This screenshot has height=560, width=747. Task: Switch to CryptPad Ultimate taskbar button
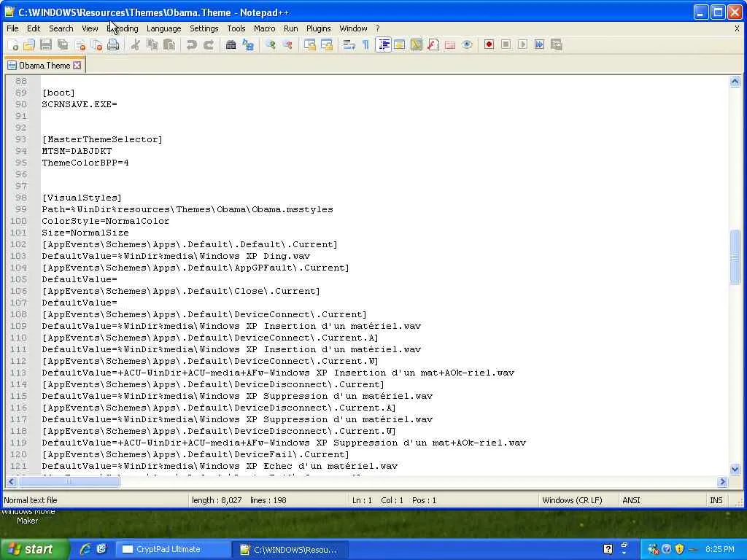[x=172, y=549]
